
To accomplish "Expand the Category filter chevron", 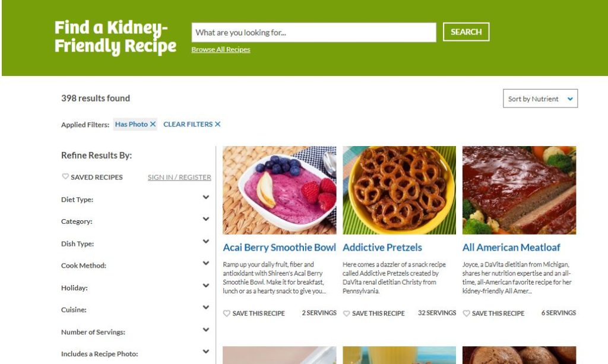I will point(206,219).
